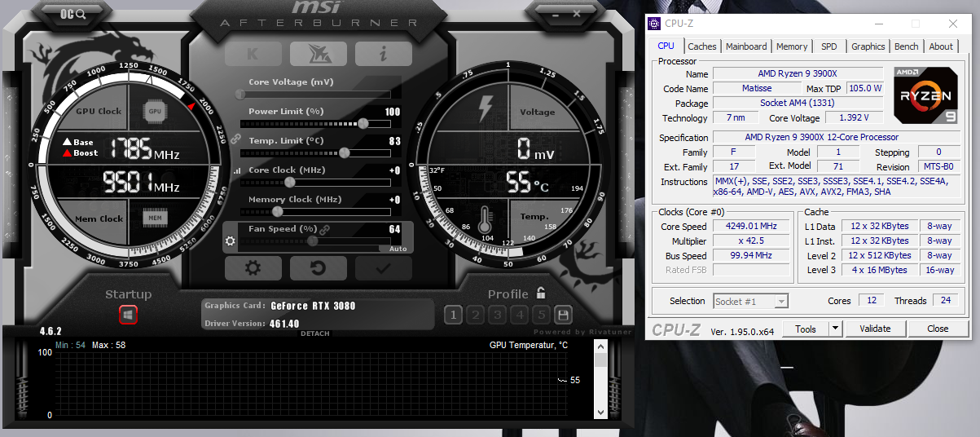Click the Validate button in CPU-Z
980x437 pixels.
pos(874,329)
